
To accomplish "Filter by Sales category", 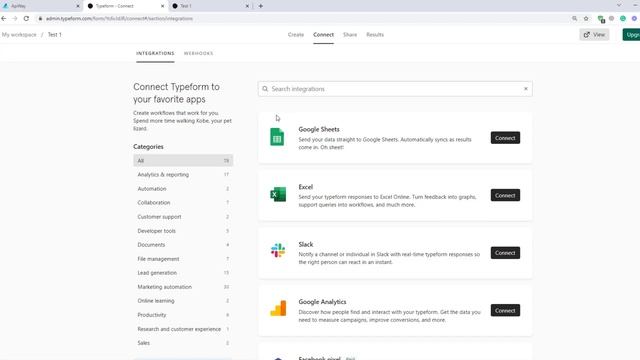I will (183, 343).
